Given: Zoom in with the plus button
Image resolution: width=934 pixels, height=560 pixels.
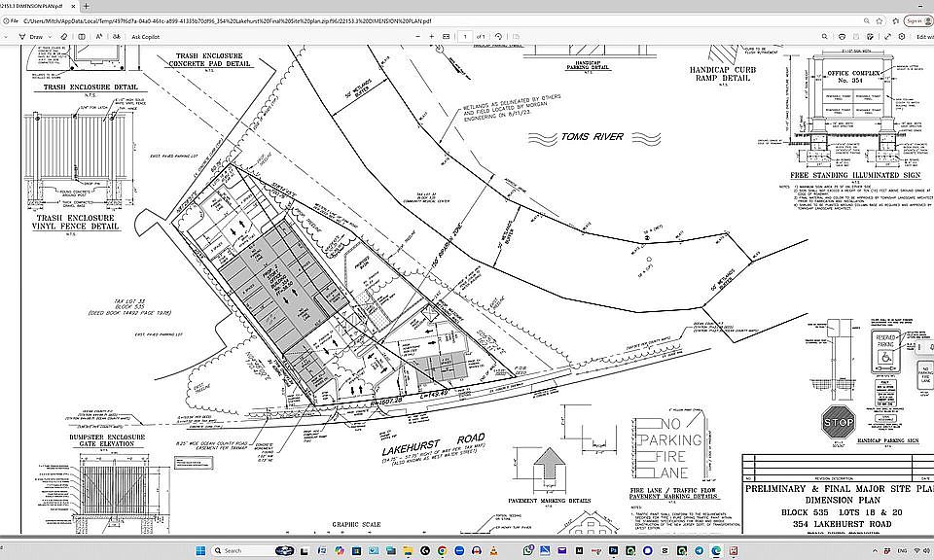Looking at the screenshot, I should pos(431,36).
